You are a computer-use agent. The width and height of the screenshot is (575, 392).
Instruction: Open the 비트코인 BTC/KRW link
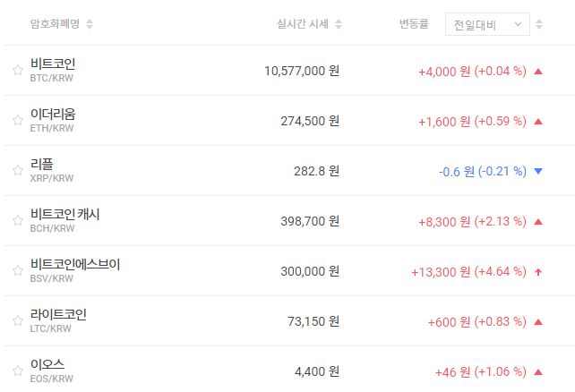tap(53, 70)
